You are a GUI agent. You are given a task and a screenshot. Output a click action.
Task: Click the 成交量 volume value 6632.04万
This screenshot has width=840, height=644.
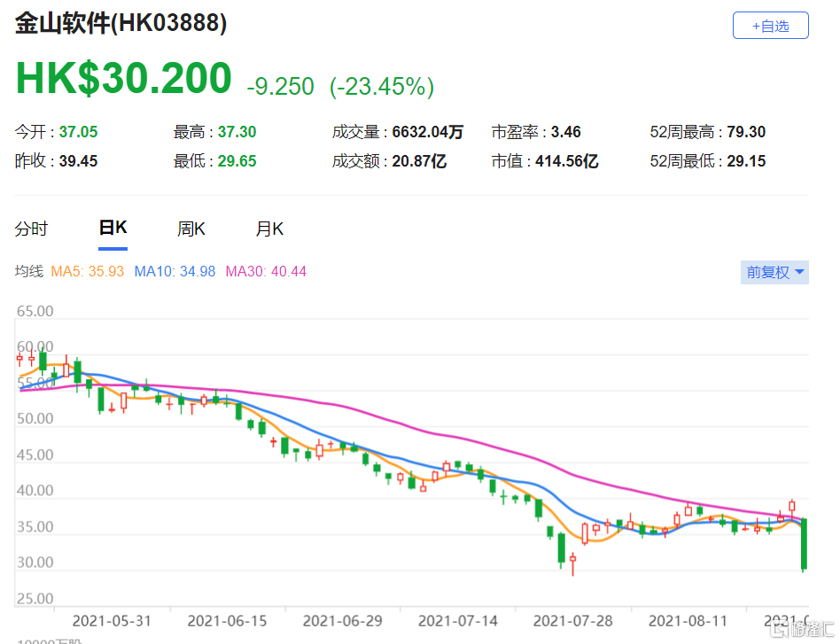427,132
